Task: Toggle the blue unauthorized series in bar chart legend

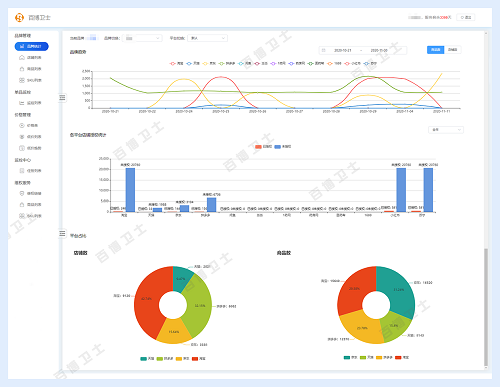Action: point(283,147)
